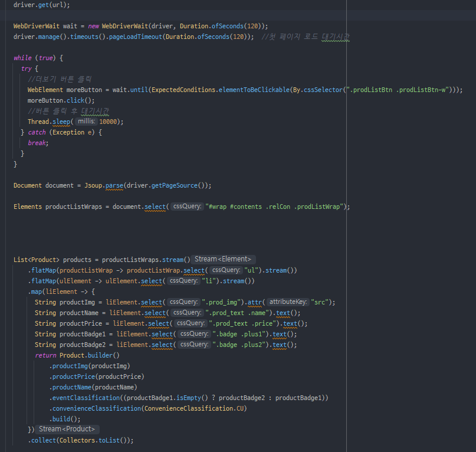Click the comment '//버튼 클릭 후 대기시간'

coord(68,111)
